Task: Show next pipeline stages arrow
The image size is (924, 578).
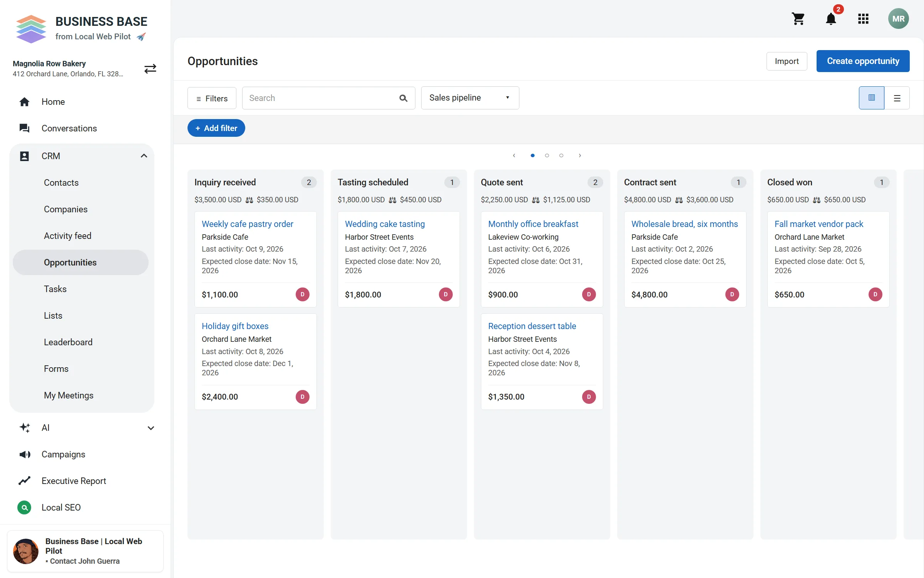Action: click(580, 156)
